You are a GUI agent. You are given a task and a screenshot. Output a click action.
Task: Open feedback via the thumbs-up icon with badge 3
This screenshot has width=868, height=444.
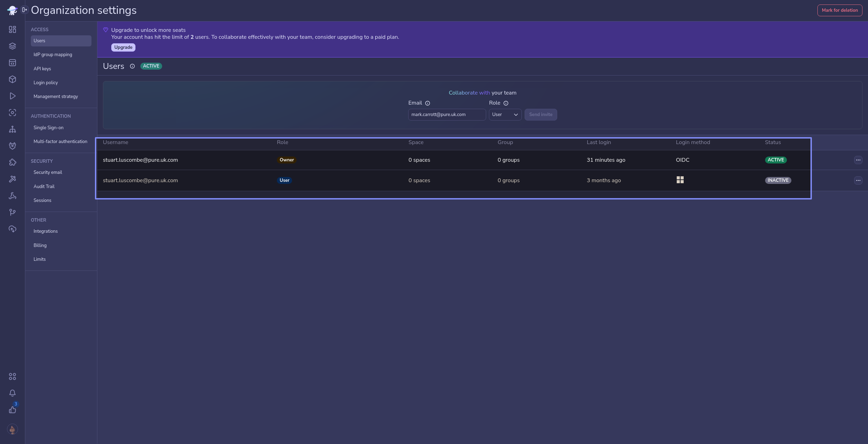coord(12,410)
